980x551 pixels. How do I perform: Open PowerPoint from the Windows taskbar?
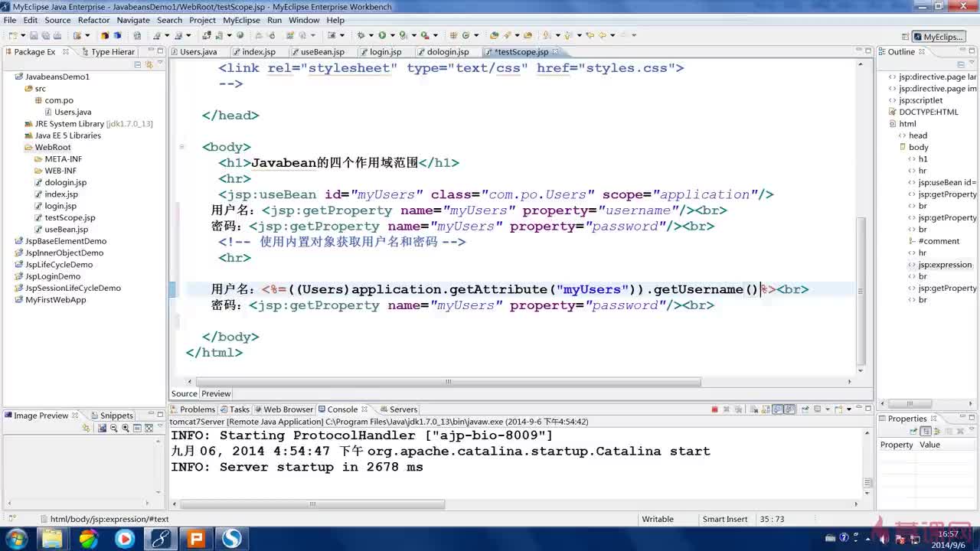pos(196,539)
